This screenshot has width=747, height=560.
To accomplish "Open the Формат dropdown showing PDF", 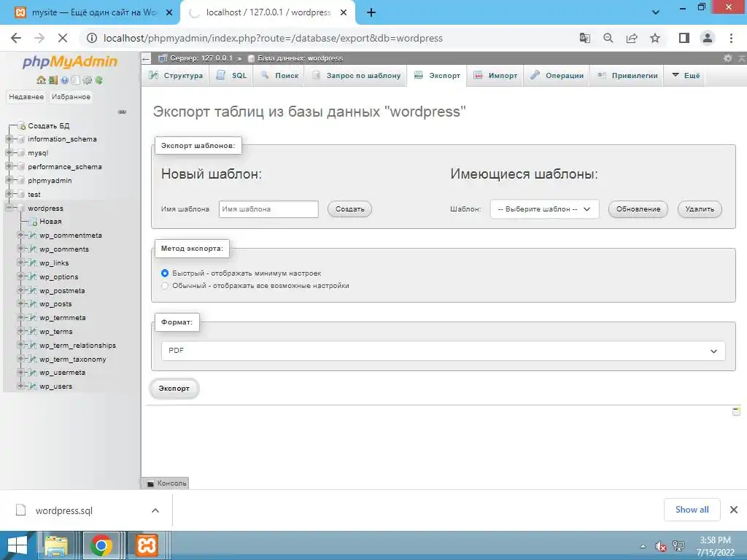I will 443,351.
